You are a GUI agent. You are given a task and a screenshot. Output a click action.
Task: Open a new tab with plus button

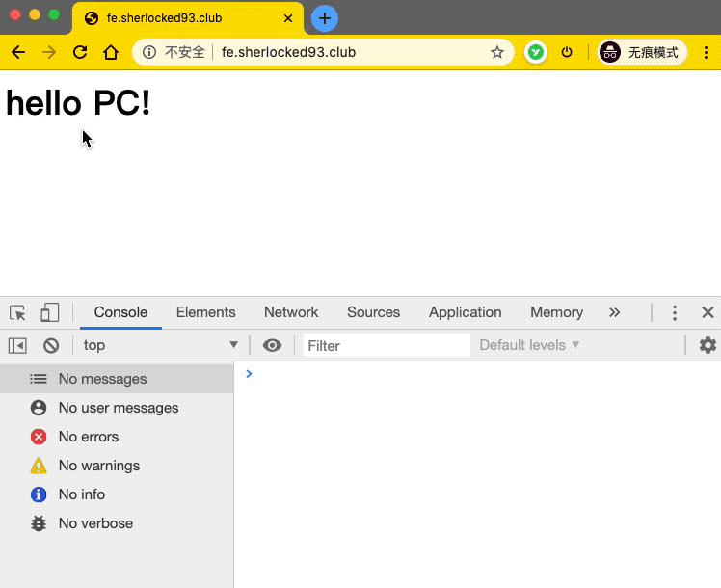pos(325,18)
